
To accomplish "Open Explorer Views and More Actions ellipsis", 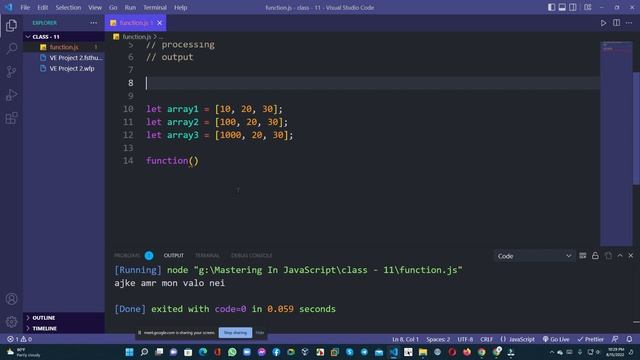I will [x=93, y=23].
